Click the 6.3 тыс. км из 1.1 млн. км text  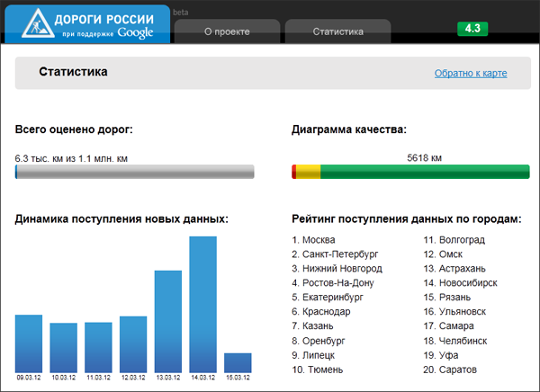71,158
